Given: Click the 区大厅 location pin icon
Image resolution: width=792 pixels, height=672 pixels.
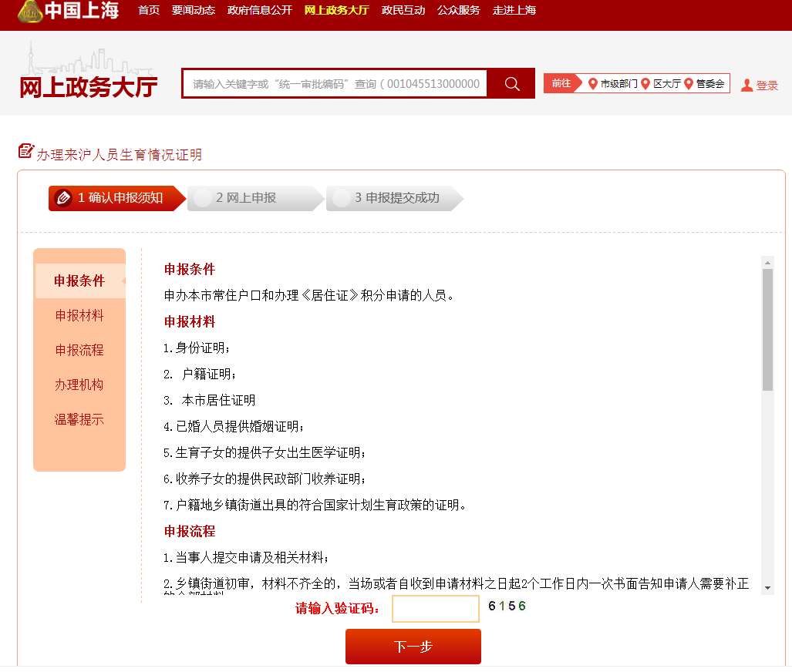Looking at the screenshot, I should 645,84.
